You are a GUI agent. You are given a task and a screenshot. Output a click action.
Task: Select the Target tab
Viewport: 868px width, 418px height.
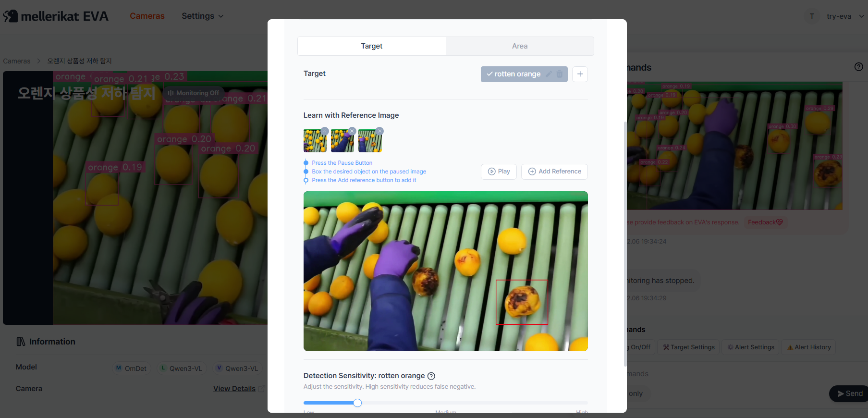click(x=372, y=46)
